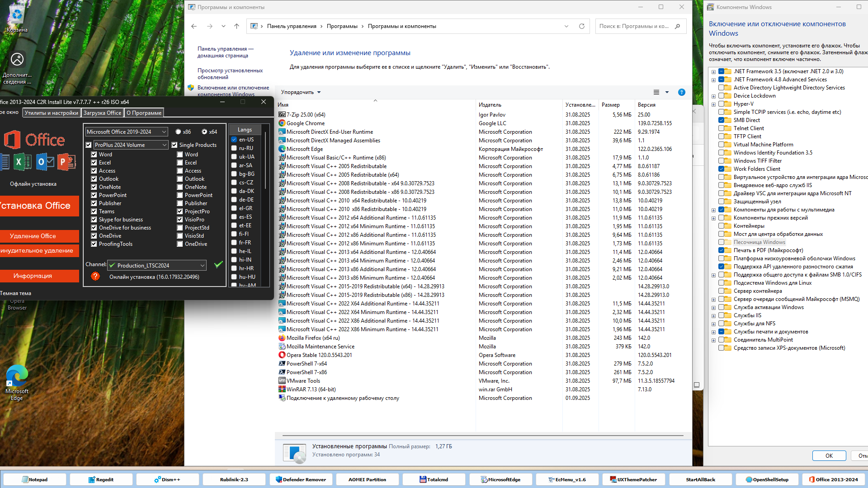This screenshot has height=488, width=868.
Task: Open the Упорядочить dropdown menu
Action: [x=301, y=92]
